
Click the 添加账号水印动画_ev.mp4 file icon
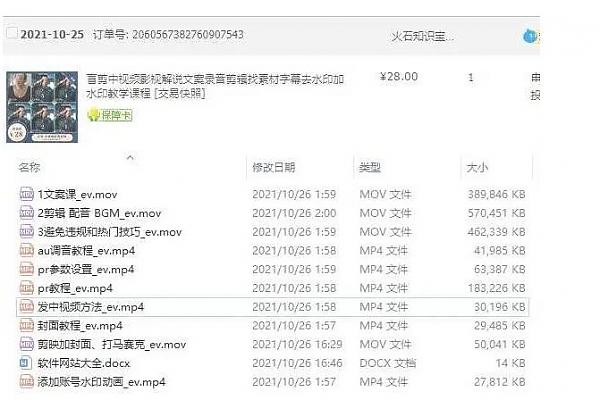[x=27, y=382]
